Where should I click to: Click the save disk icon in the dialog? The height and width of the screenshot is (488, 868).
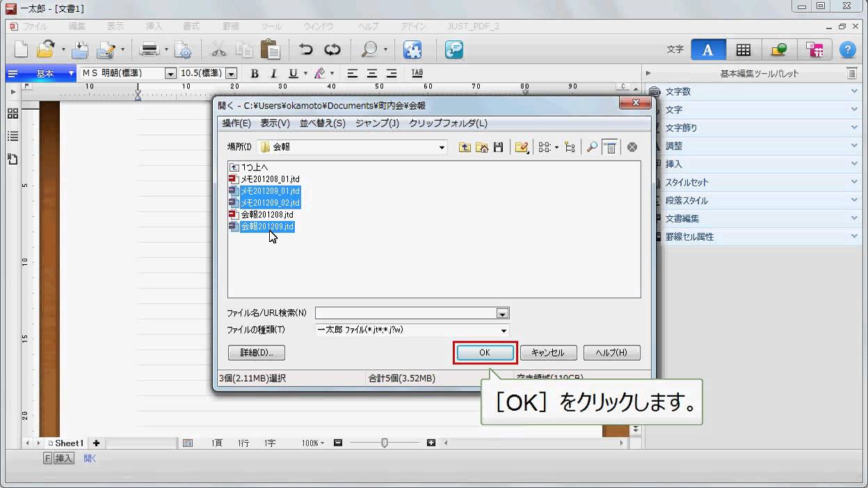[x=498, y=147]
